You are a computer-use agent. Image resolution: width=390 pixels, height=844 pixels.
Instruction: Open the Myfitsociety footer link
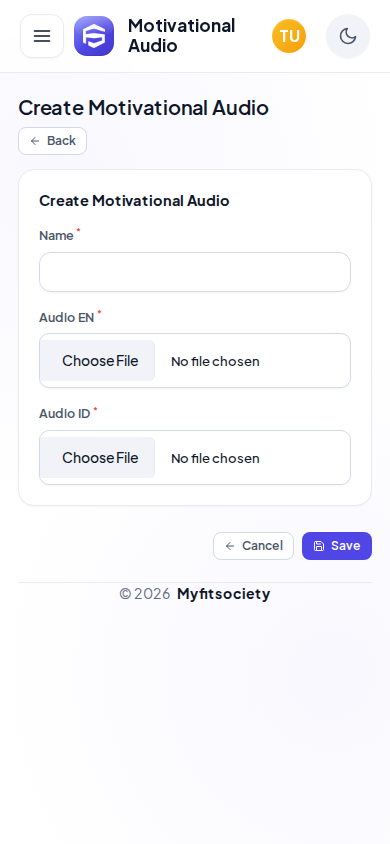pos(223,594)
